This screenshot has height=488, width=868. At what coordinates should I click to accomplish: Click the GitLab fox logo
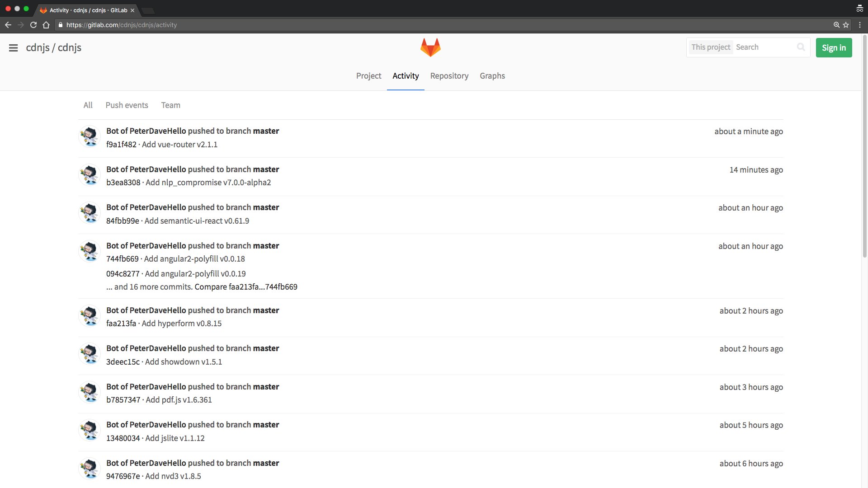(430, 47)
